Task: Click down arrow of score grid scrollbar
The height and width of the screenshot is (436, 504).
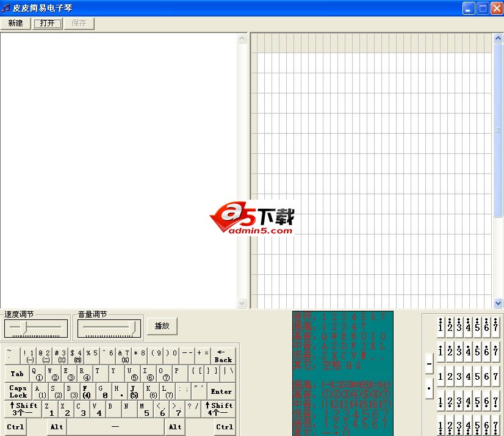Action: pyautogui.click(x=498, y=303)
